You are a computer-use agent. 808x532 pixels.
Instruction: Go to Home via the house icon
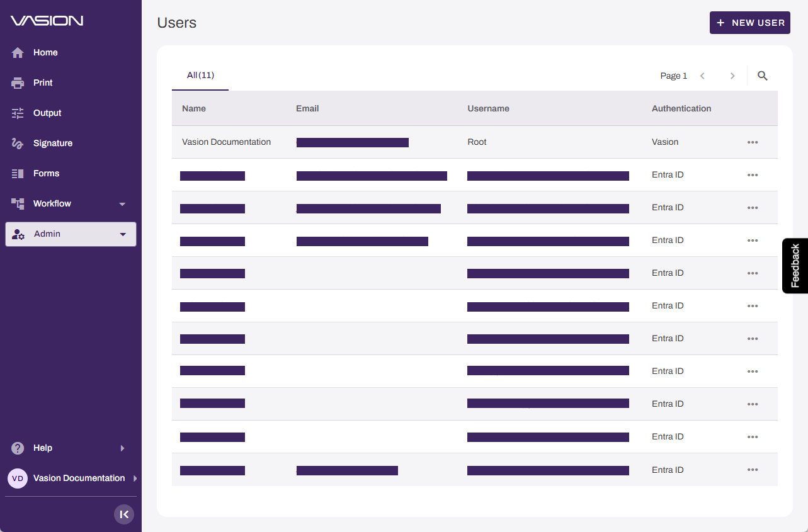18,53
